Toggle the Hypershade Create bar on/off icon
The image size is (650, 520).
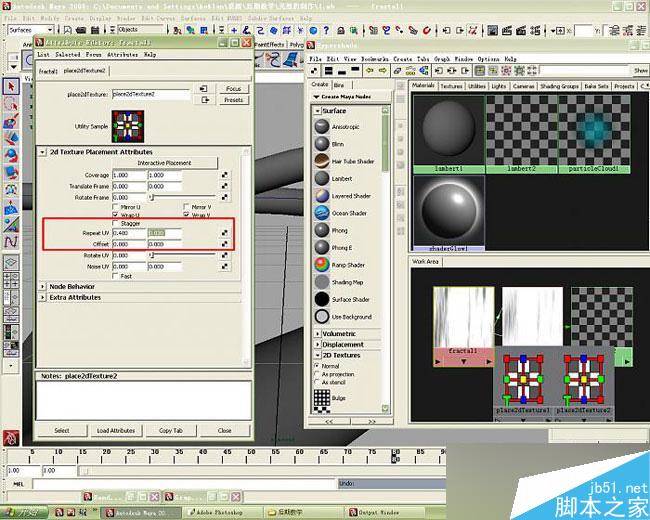(x=314, y=70)
